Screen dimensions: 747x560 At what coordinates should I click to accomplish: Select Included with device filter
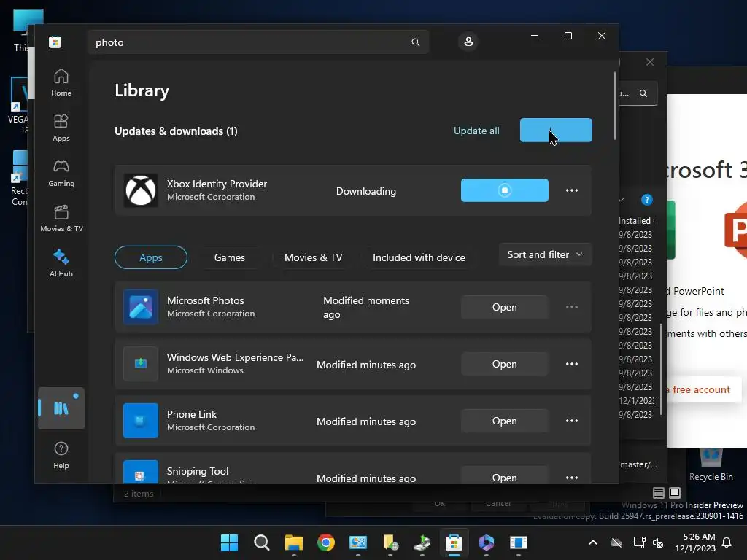(x=419, y=257)
